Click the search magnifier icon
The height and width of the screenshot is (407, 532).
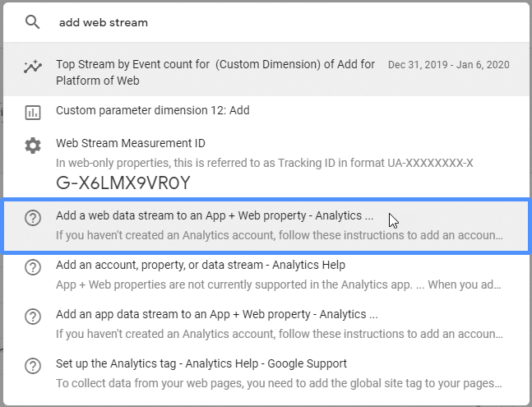coord(33,22)
